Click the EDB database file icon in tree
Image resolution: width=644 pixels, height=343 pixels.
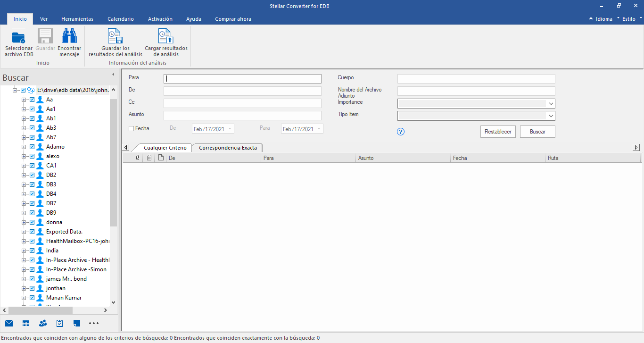[x=31, y=90]
